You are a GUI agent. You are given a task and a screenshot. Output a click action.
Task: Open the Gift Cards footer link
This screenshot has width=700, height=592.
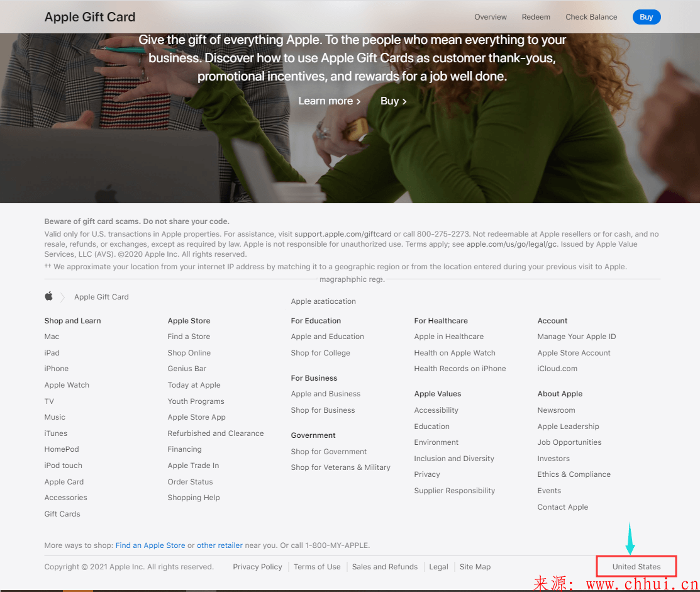[62, 514]
